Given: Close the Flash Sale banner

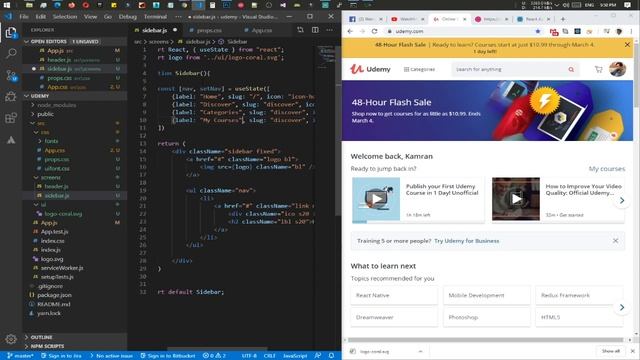Looking at the screenshot, I should click(x=627, y=44).
